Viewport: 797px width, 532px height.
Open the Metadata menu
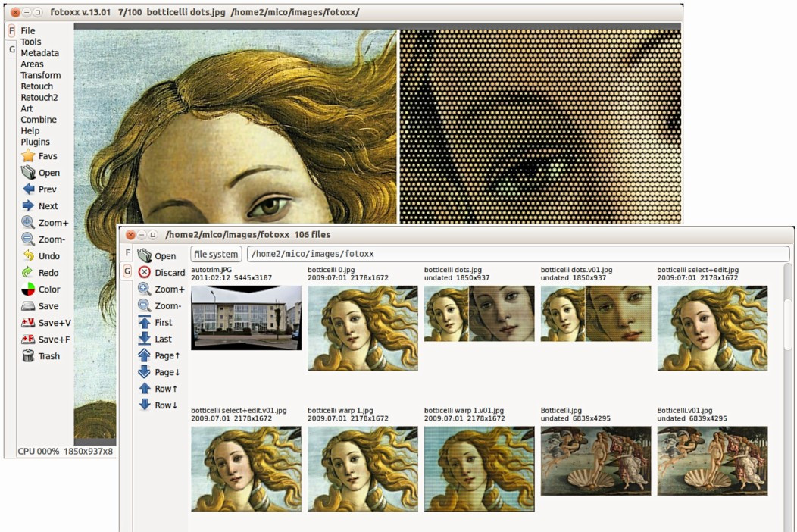(39, 53)
